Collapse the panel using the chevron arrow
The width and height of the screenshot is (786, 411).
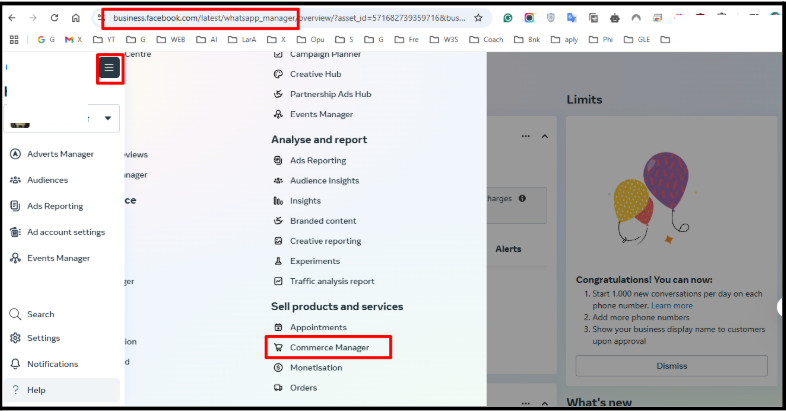(544, 136)
